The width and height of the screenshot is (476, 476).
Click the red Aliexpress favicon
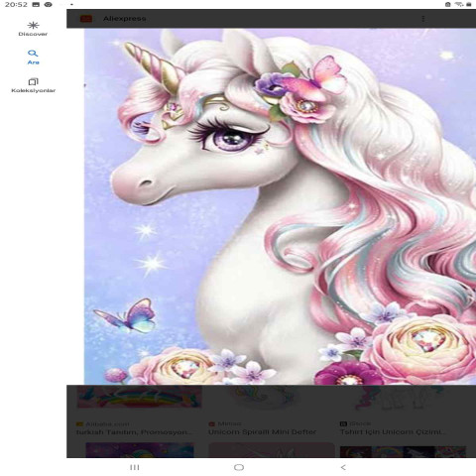86,19
